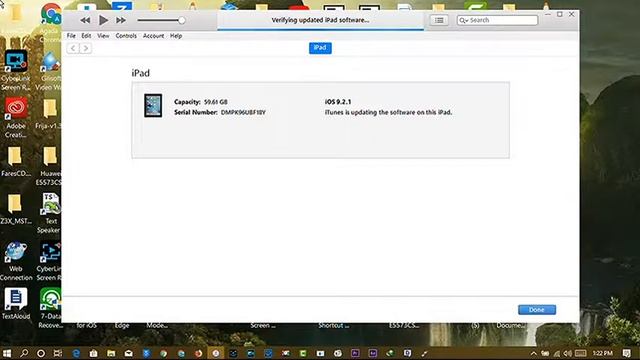
Task: Open the Windows Start menu
Action: point(7,353)
